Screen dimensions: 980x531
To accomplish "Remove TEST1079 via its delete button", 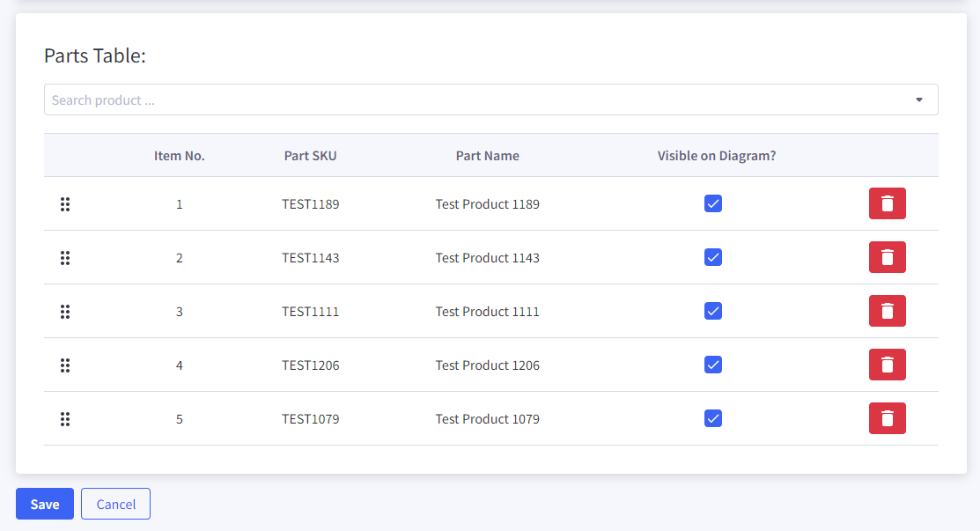I will 887,418.
